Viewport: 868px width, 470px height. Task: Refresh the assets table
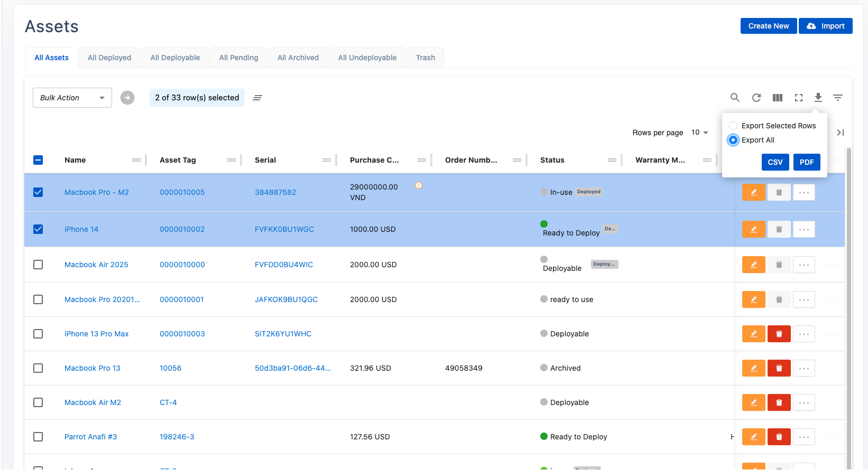pos(756,98)
